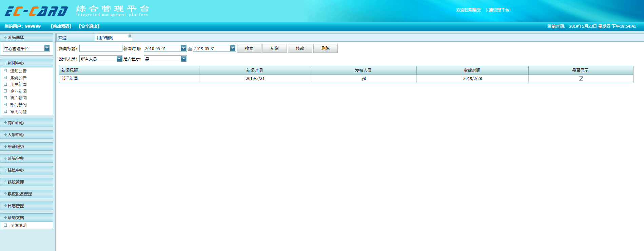This screenshot has height=251, width=644.
Task: Collapse the 新闻中心 section
Action: pyautogui.click(x=27, y=63)
